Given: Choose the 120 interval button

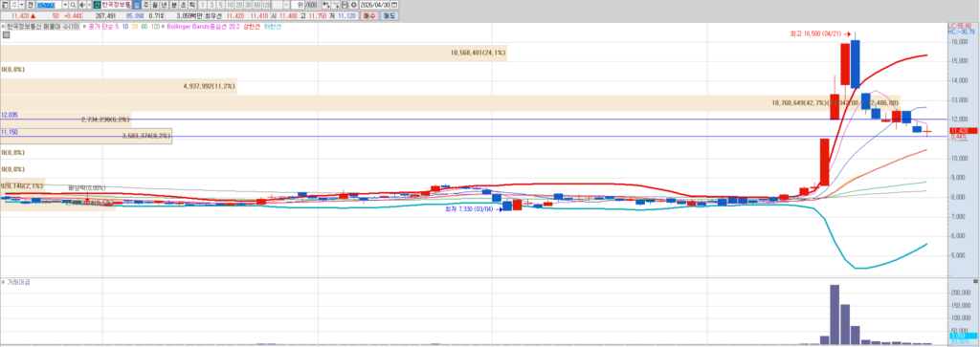Looking at the screenshot, I should (266, 5).
